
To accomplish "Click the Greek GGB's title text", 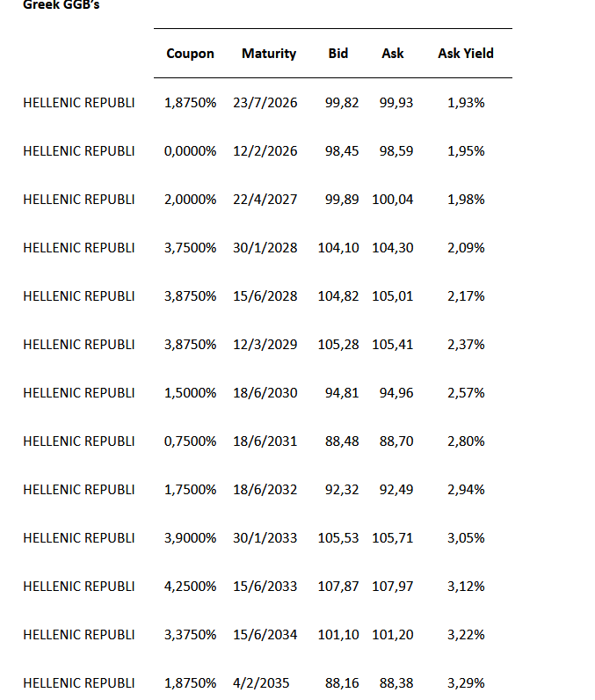I will pos(62,4).
